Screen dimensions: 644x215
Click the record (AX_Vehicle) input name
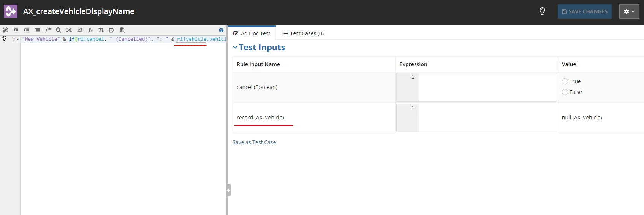[260, 118]
